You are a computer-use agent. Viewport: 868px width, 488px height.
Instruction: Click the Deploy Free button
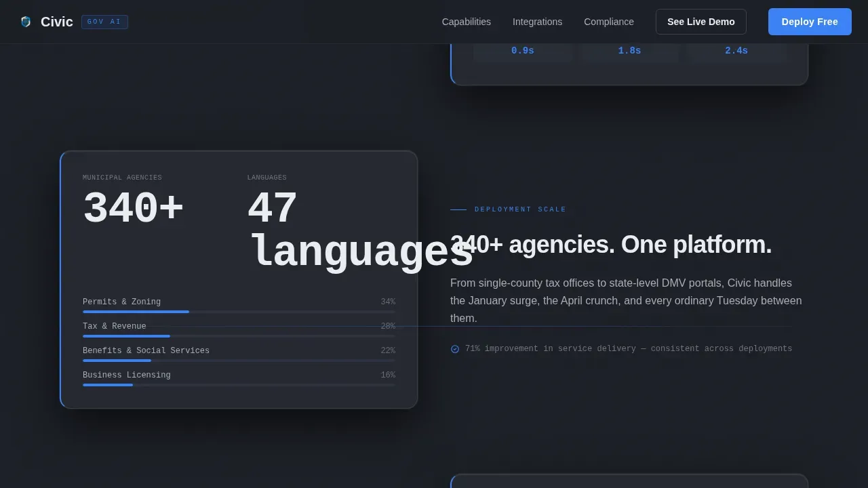810,22
